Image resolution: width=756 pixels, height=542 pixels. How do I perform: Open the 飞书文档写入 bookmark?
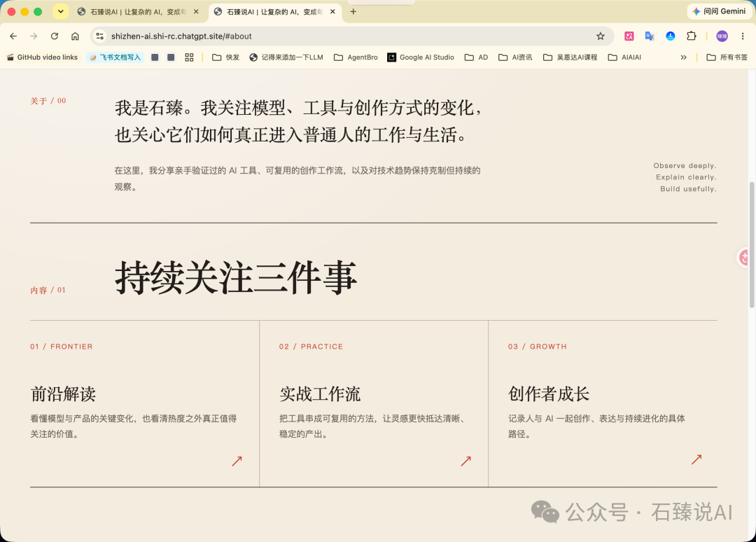point(115,57)
